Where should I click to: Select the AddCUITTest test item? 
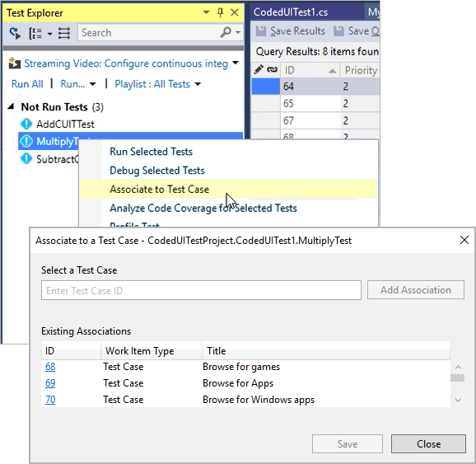tap(65, 124)
